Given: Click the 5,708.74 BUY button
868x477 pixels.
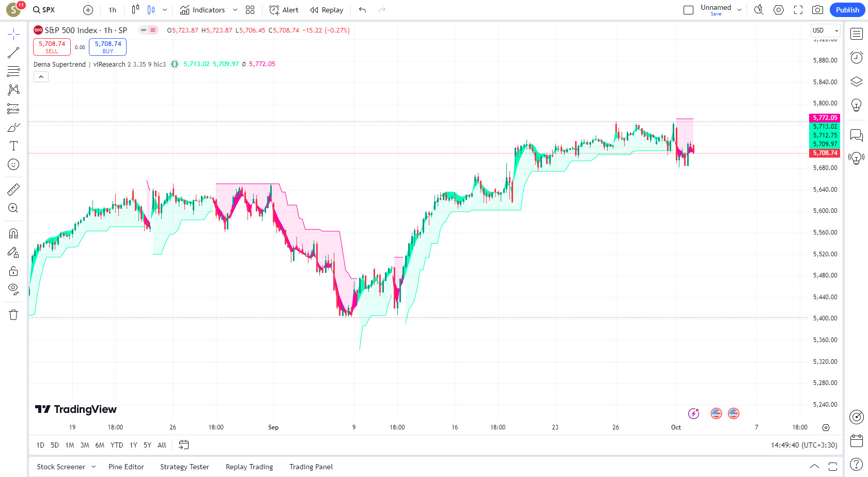Looking at the screenshot, I should [x=107, y=47].
